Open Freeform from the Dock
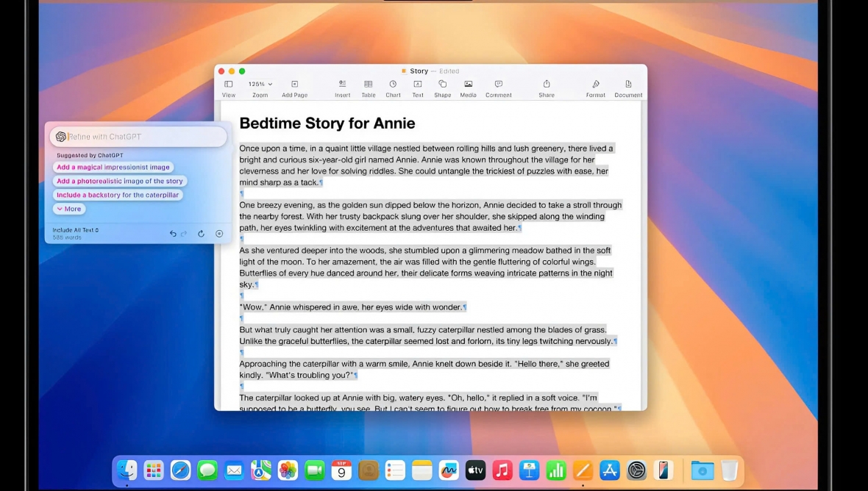The image size is (868, 491). 449,470
